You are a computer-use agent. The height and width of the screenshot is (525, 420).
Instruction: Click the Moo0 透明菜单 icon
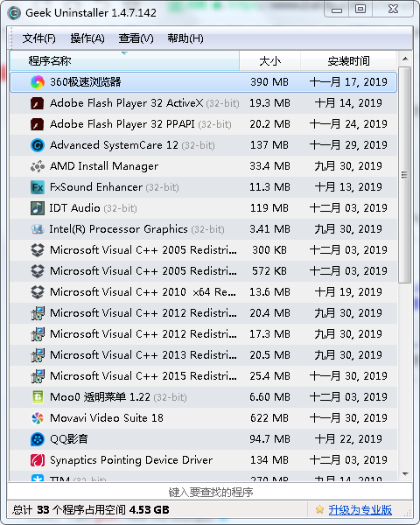tap(38, 397)
